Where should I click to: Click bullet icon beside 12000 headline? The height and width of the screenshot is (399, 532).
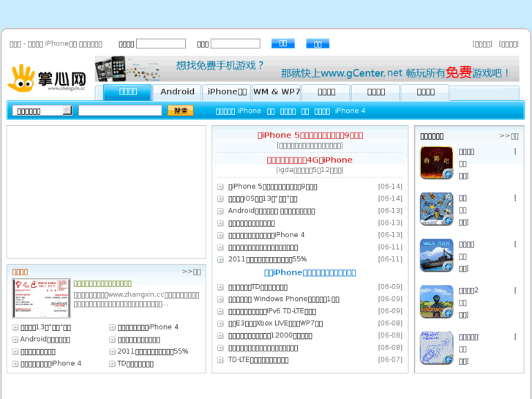click(x=220, y=336)
